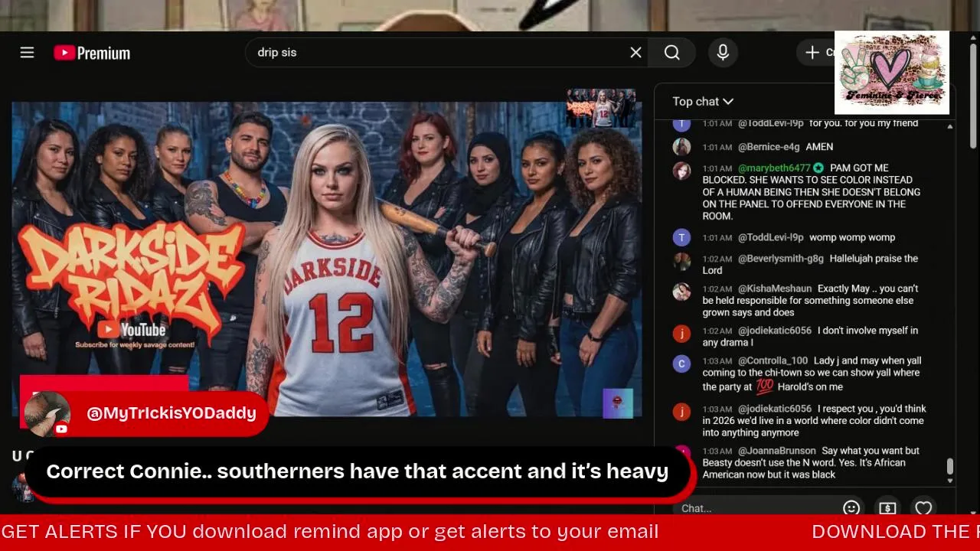Click Beverlysmith-g8g avatar in chat
980x551 pixels.
681,261
